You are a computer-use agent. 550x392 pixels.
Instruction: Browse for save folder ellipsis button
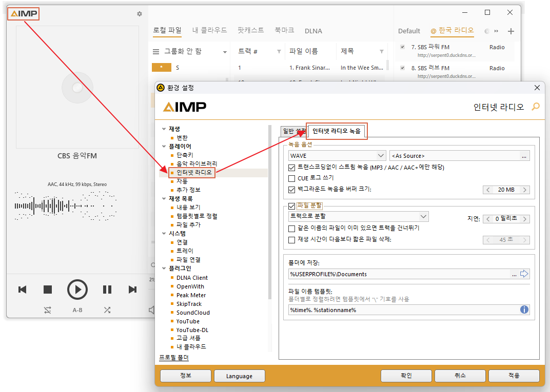point(514,274)
